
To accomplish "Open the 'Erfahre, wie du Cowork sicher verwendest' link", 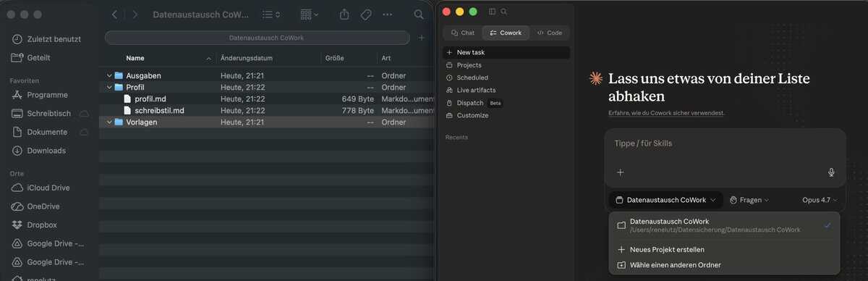I will (666, 113).
